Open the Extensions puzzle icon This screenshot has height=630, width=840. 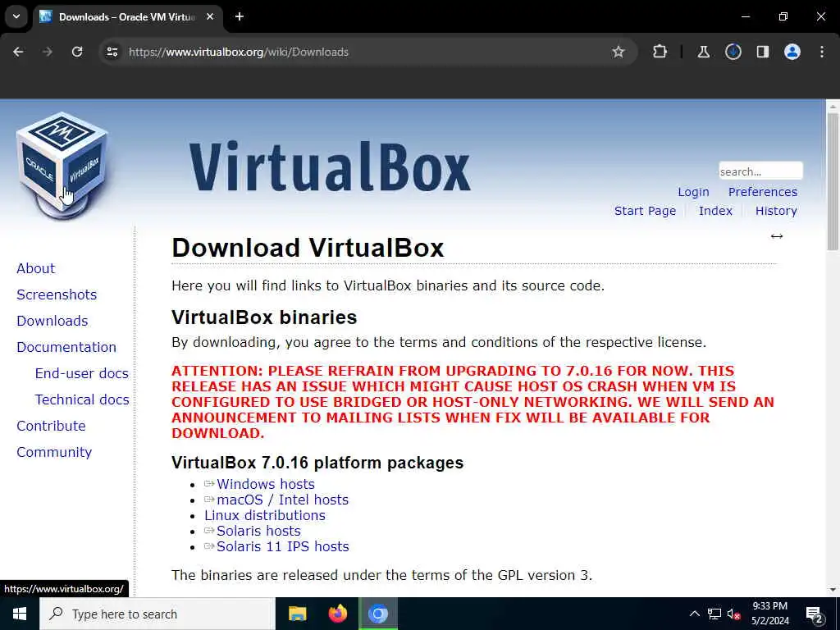660,52
